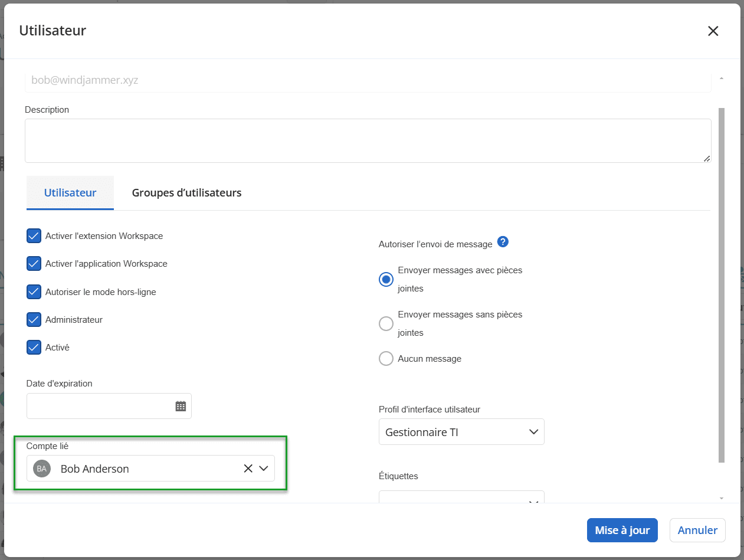Close the Utilisateur dialog with X

[713, 31]
